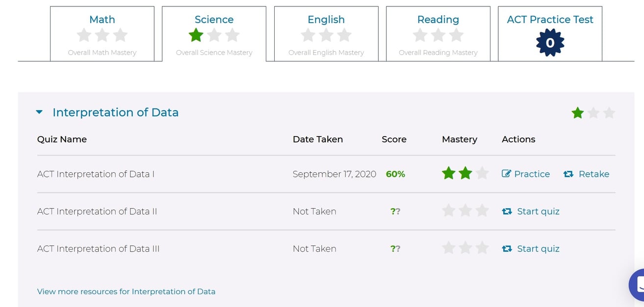644x307 pixels.
Task: Click the third gray star for Data I mastery
Action: (x=482, y=173)
